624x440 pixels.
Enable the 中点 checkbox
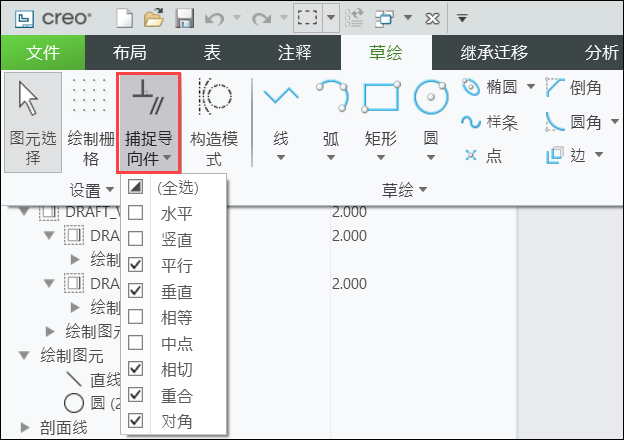coord(137,343)
